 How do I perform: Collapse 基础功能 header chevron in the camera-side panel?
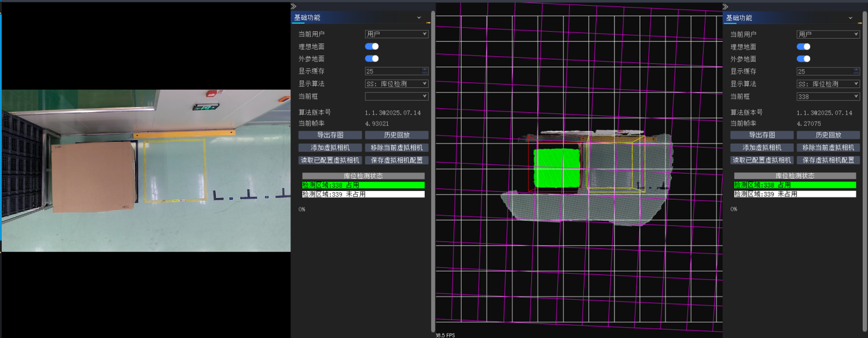[418, 18]
